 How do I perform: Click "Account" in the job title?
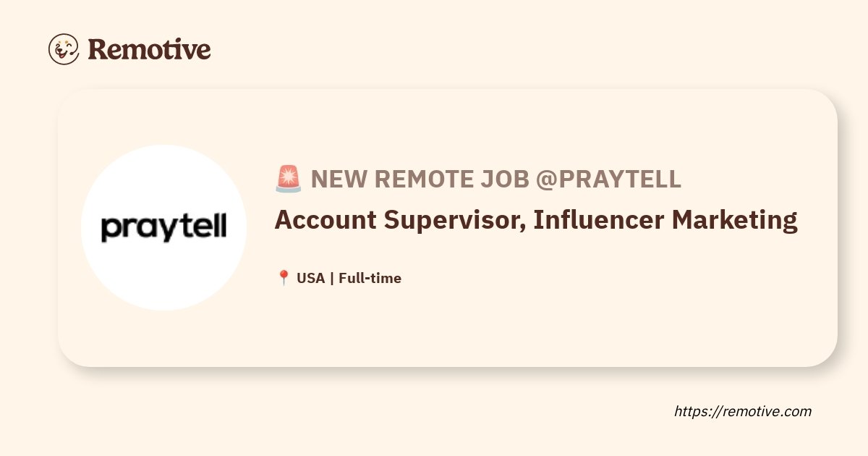coord(325,219)
